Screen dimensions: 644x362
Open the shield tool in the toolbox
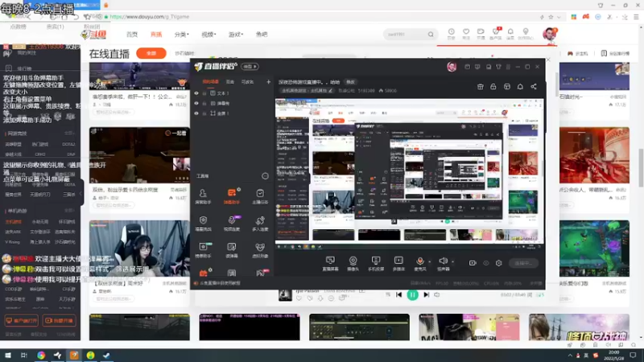203,224
